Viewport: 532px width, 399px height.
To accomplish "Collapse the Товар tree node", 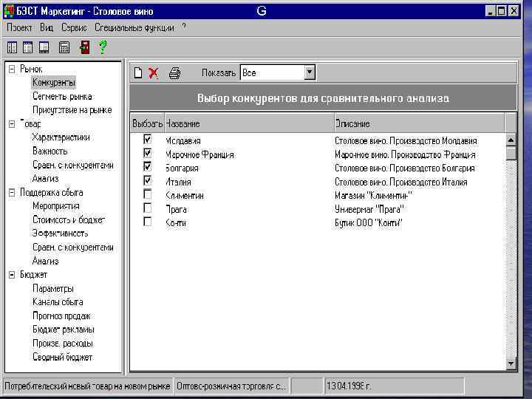I will [12, 124].
